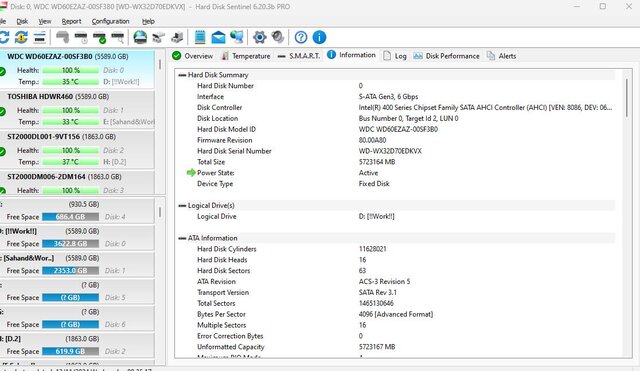This screenshot has height=371, width=640.
Task: Click the Firmware Revision value 80.00A80
Action: (x=372, y=140)
